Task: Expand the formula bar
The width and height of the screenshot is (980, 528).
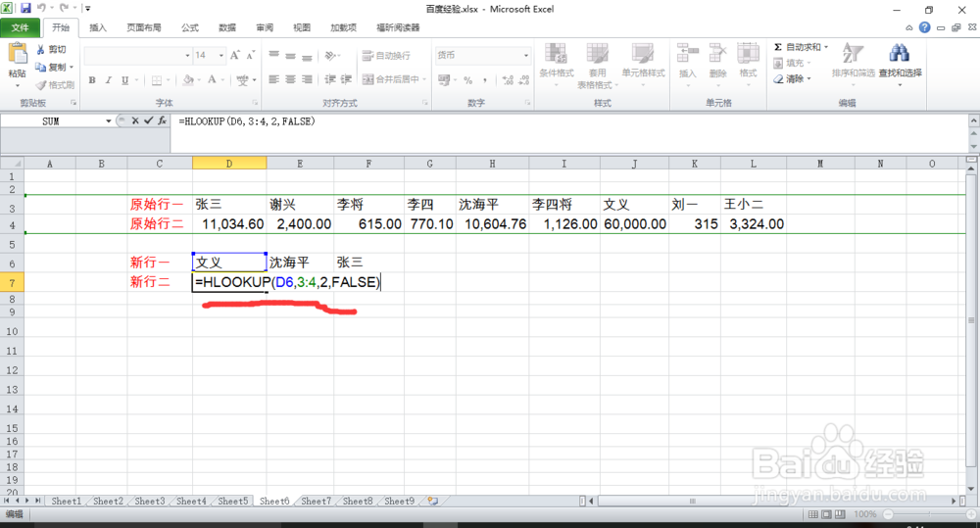Action: [x=974, y=120]
